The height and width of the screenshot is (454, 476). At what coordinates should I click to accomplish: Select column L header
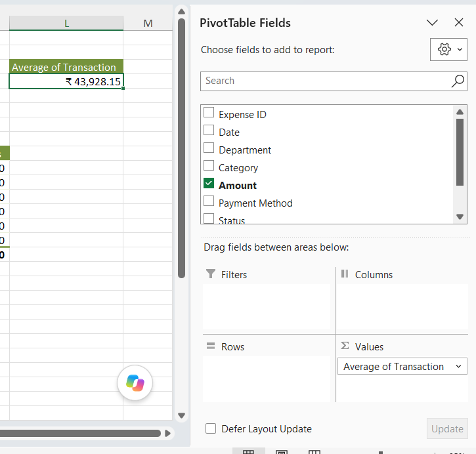(x=66, y=23)
